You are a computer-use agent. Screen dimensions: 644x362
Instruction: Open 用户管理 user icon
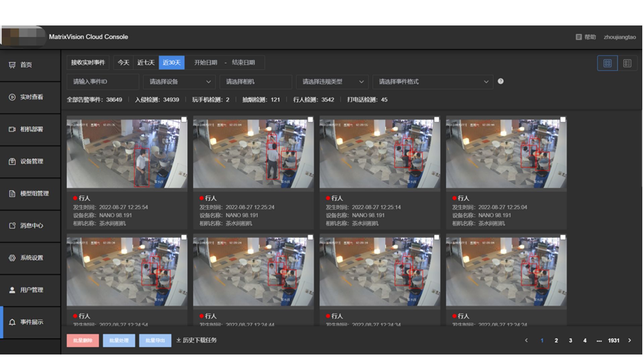coord(12,290)
